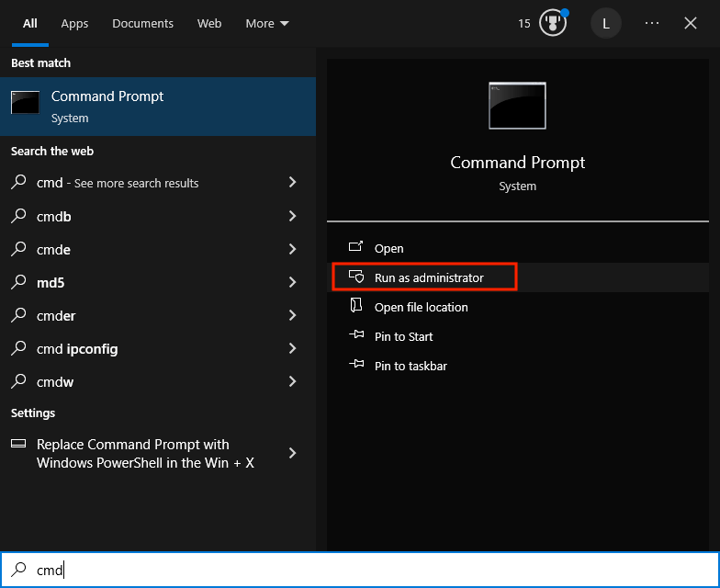This screenshot has height=588, width=720.
Task: Open the rewards trophy icon
Action: tap(553, 23)
